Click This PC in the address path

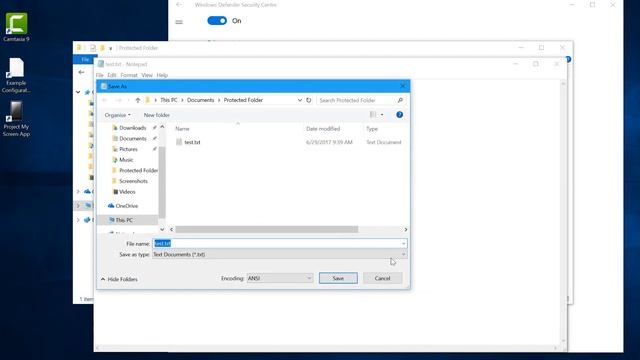[169, 100]
